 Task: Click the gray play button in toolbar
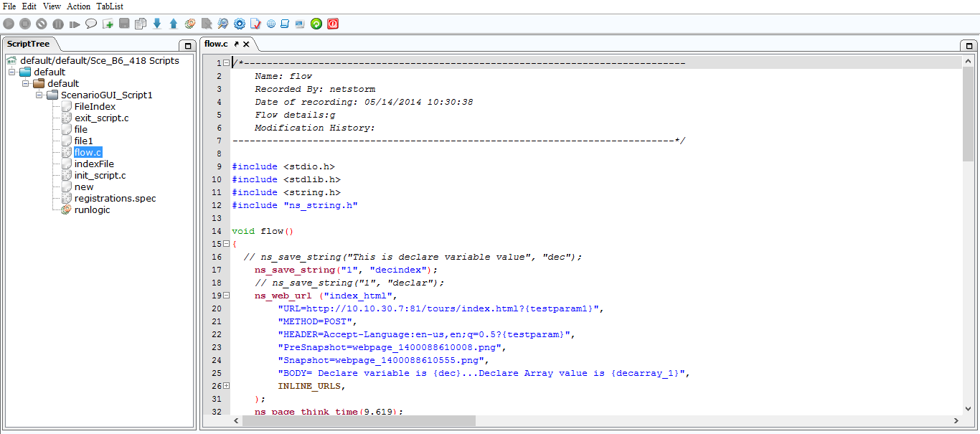coord(9,24)
